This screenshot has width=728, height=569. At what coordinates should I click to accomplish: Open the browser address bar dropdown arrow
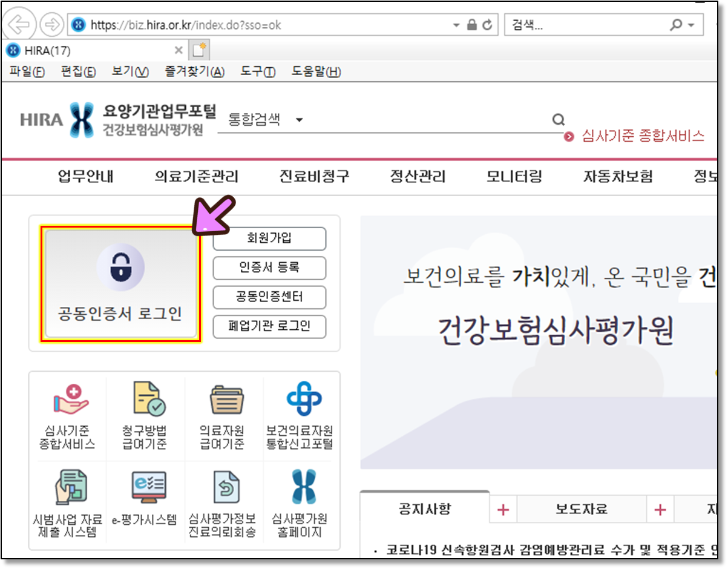456,25
